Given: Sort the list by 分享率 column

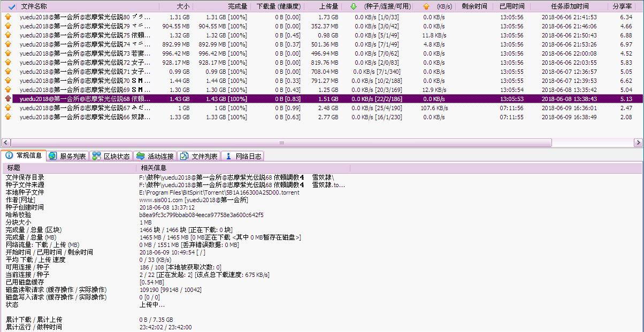Looking at the screenshot, I should (x=623, y=6).
